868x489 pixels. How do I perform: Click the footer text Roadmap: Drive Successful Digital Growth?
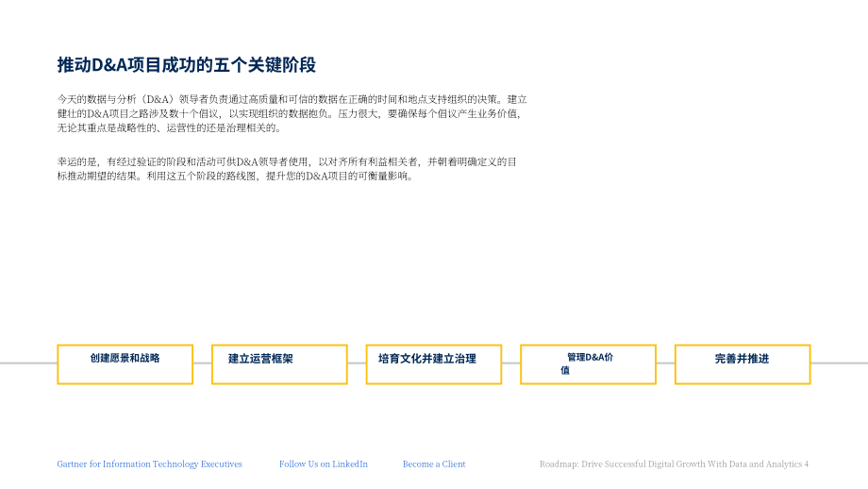tap(674, 464)
